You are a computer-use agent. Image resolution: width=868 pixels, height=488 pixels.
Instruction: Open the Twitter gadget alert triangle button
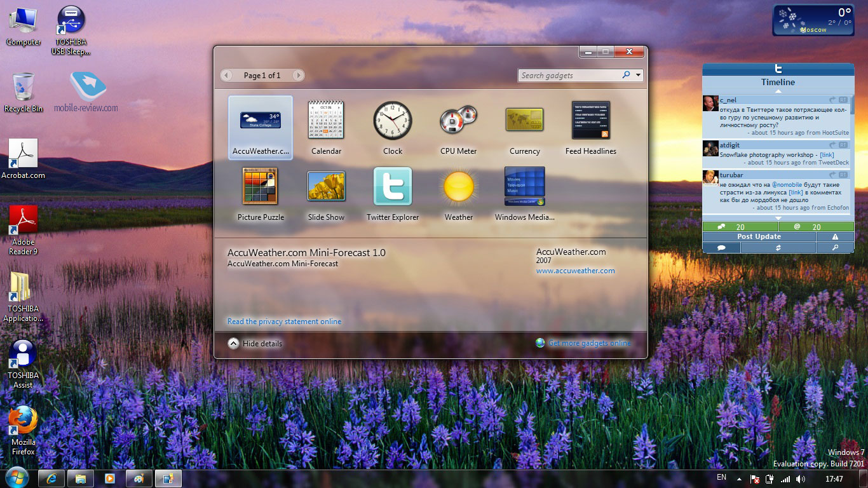tap(835, 236)
